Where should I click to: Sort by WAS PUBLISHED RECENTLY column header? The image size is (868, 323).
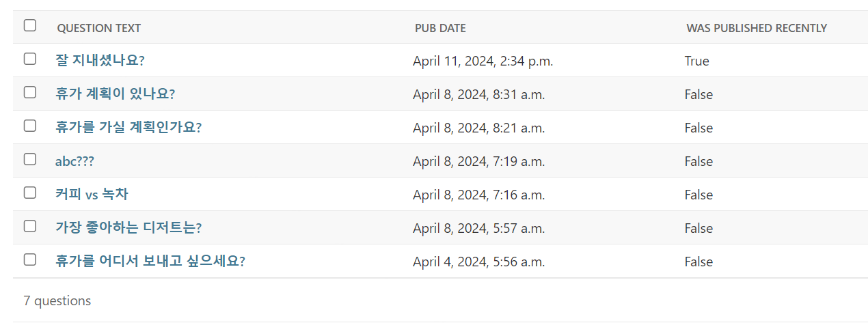coord(757,28)
